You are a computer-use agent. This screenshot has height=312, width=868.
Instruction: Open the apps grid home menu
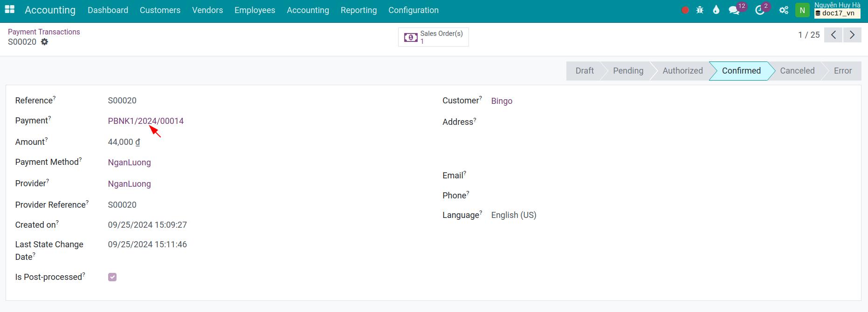[x=10, y=10]
